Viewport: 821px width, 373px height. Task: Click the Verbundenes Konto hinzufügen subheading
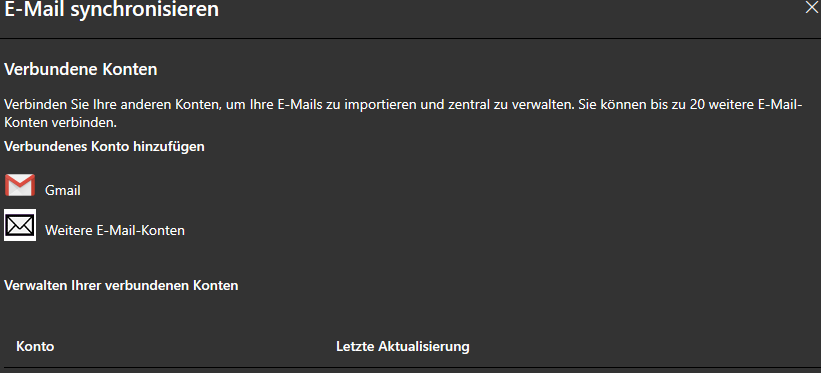(104, 147)
